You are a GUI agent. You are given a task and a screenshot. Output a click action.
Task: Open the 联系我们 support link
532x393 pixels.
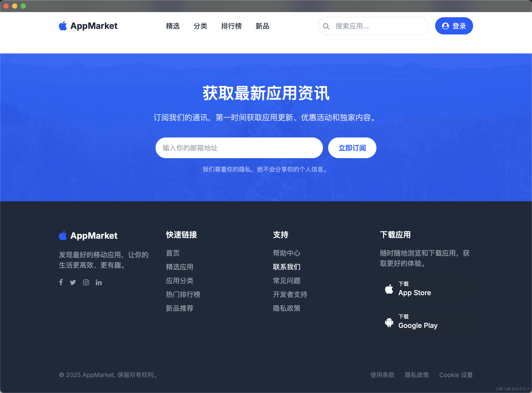point(286,267)
